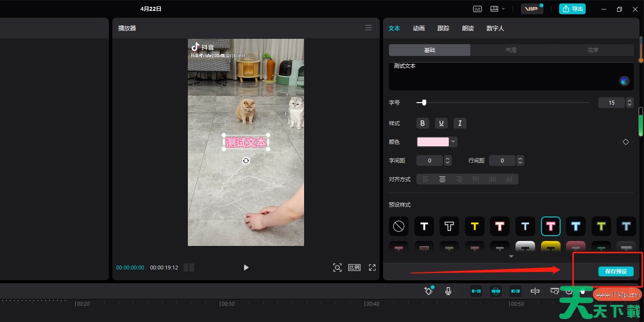Screen dimensions: 644x322
Task: Open the 气泡 sub-tab
Action: pyautogui.click(x=511, y=50)
